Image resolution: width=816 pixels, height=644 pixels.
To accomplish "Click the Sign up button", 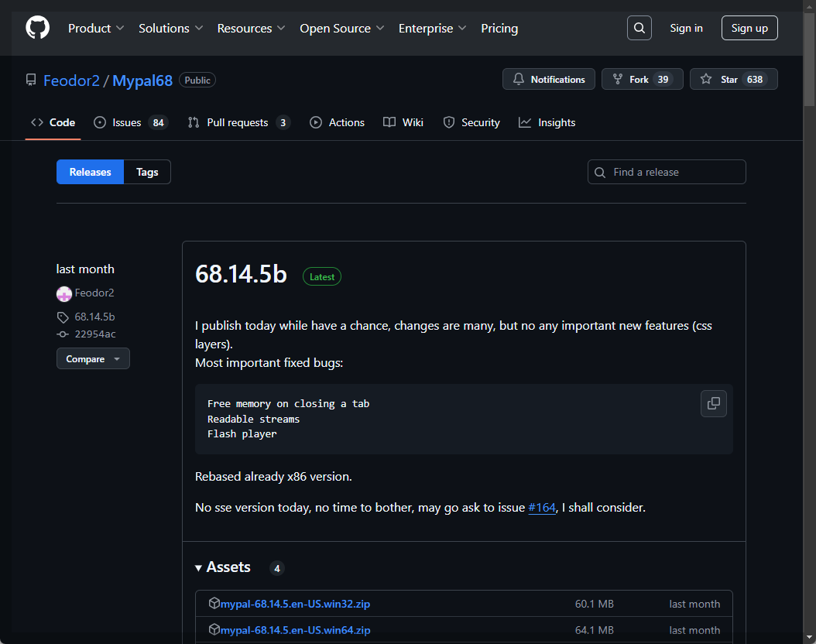I will click(x=749, y=28).
